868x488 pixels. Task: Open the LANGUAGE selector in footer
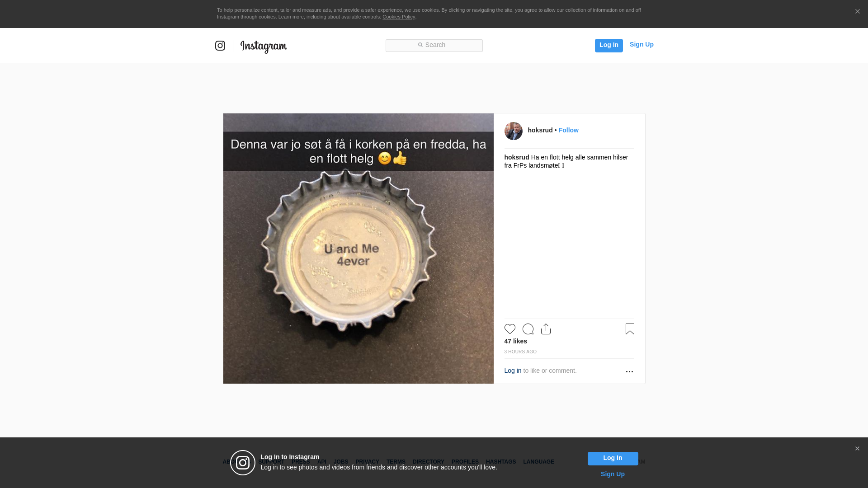[x=539, y=462]
